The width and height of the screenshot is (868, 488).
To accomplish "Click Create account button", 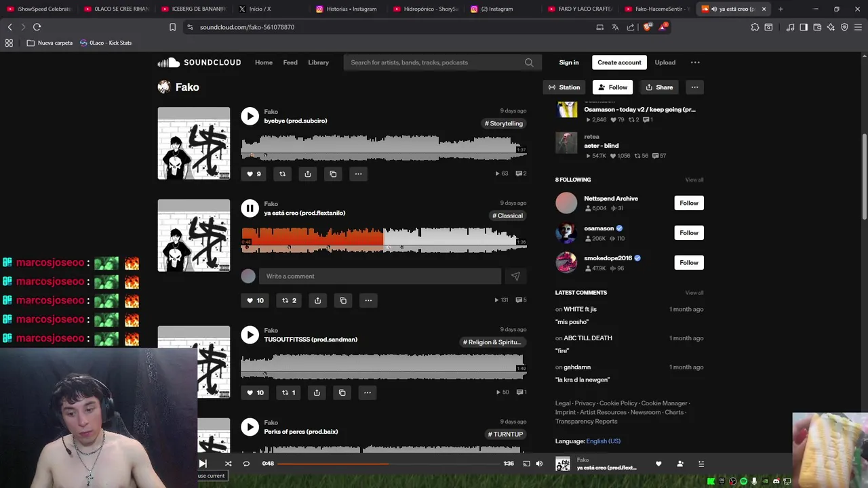I will click(x=619, y=62).
